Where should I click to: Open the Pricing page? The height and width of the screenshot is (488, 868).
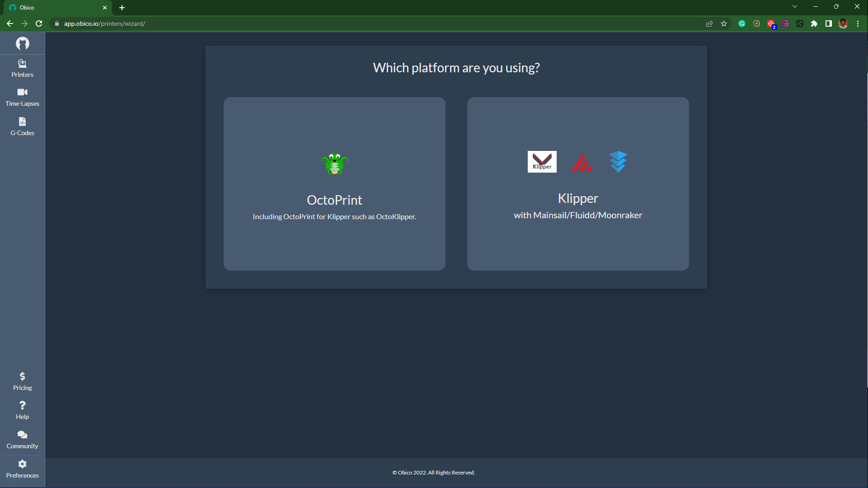[x=22, y=382]
